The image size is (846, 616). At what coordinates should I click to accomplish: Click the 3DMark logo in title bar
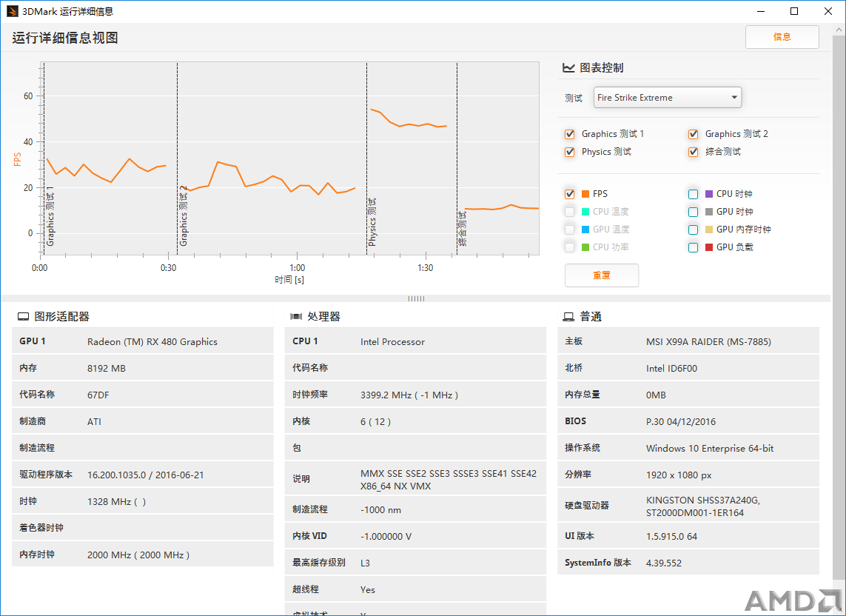point(13,11)
